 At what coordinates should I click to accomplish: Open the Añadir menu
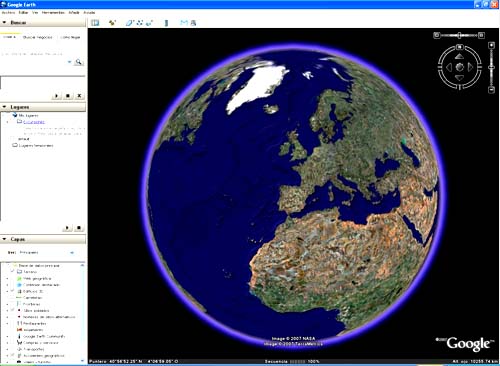[74, 12]
